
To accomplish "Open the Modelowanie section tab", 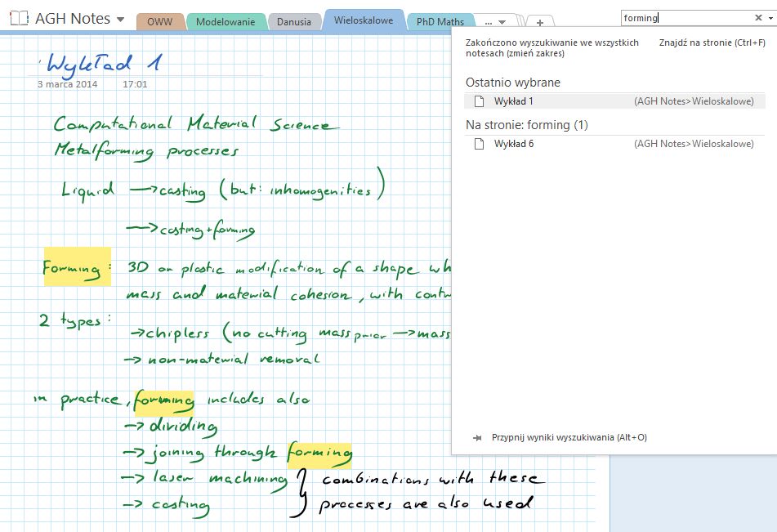I will [x=226, y=22].
